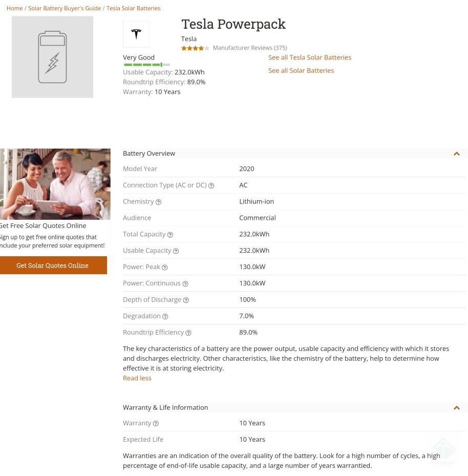This screenshot has height=476, width=468.
Task: Click help icon next to Power: Peak
Action: [164, 267]
